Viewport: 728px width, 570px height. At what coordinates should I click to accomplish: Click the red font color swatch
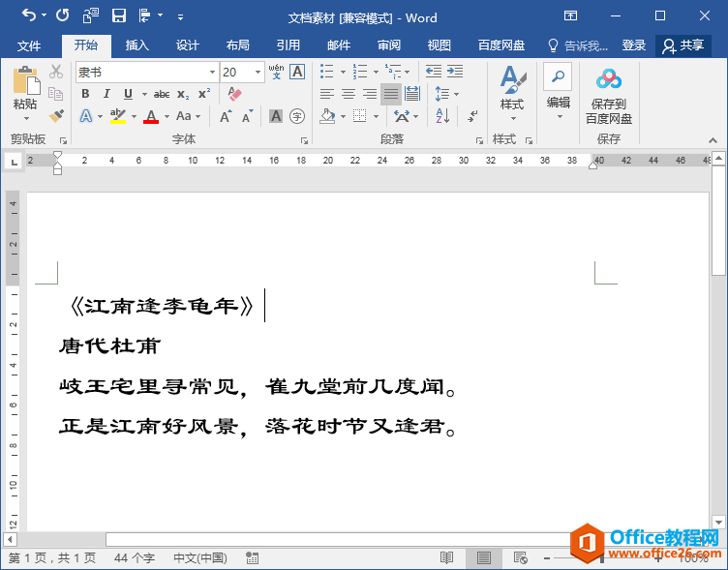tap(150, 117)
